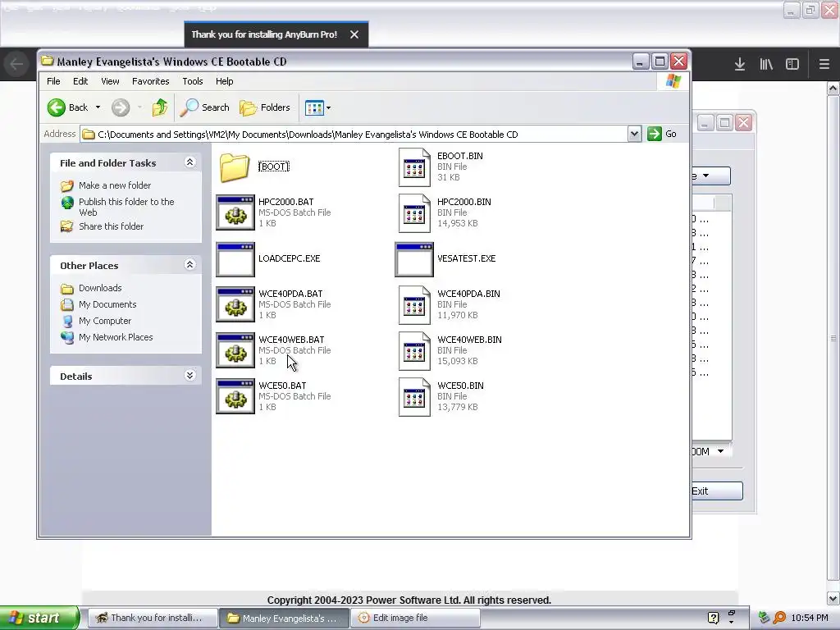Open address bar dropdown list
The width and height of the screenshot is (840, 630).
[x=634, y=134]
